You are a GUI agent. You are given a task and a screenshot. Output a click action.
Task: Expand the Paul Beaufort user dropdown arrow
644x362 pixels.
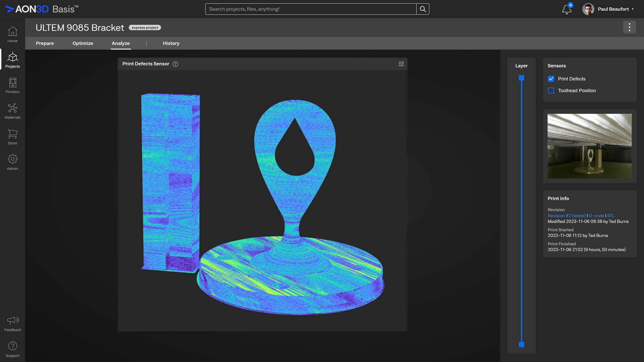coord(632,9)
